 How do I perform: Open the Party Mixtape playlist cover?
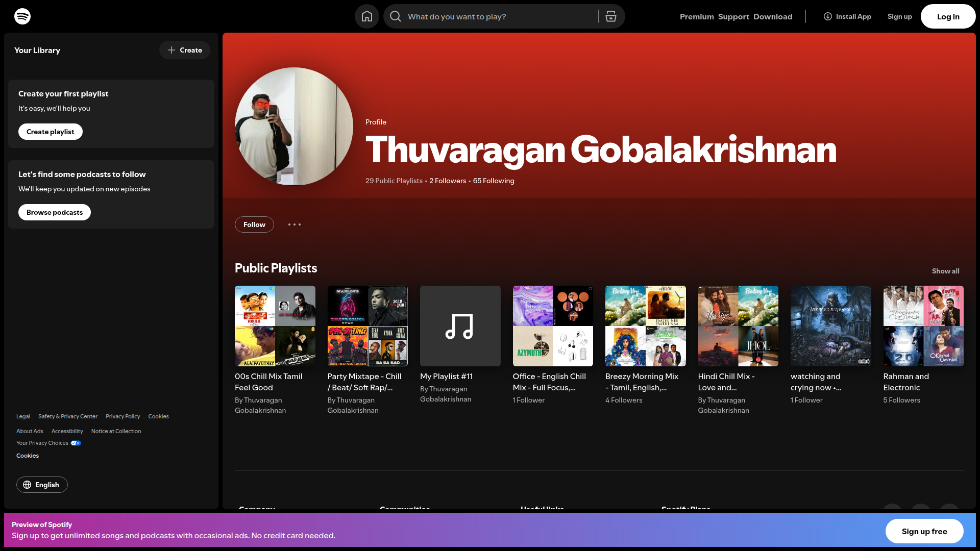(367, 326)
